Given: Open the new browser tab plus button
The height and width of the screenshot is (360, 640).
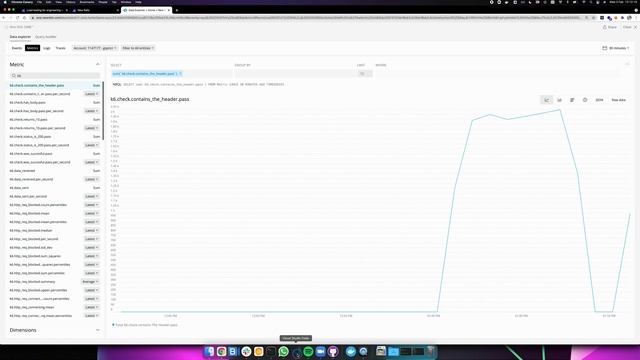Looking at the screenshot, I should tap(177, 10).
